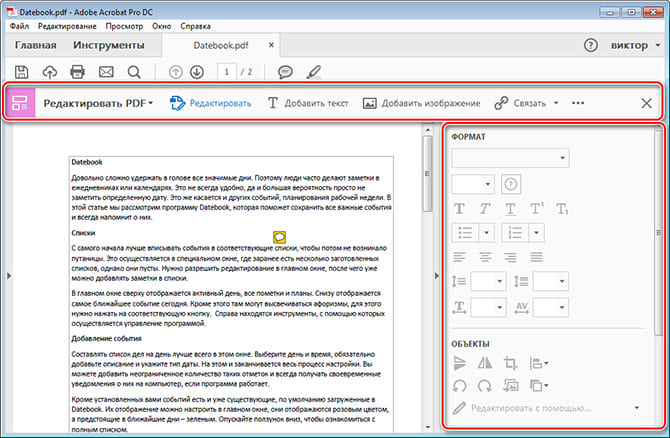Apply underline text style in Format panel
Image resolution: width=670 pixels, height=438 pixels.
(x=510, y=209)
